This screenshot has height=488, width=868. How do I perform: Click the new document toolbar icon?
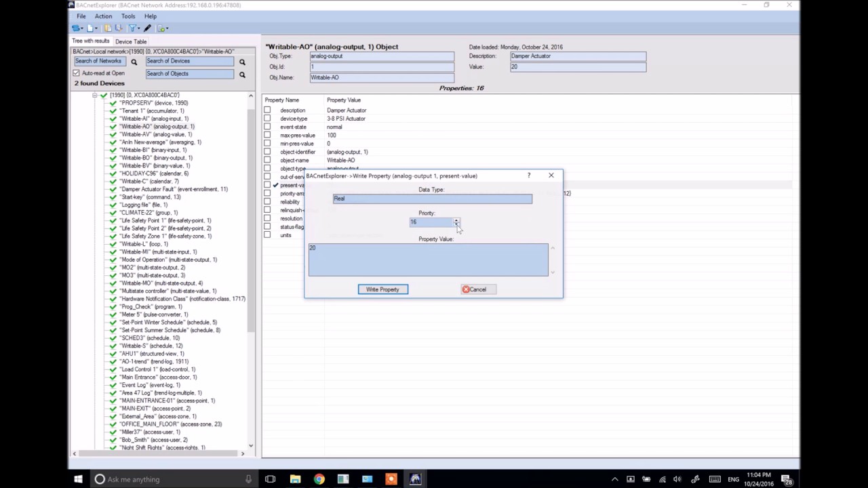90,28
